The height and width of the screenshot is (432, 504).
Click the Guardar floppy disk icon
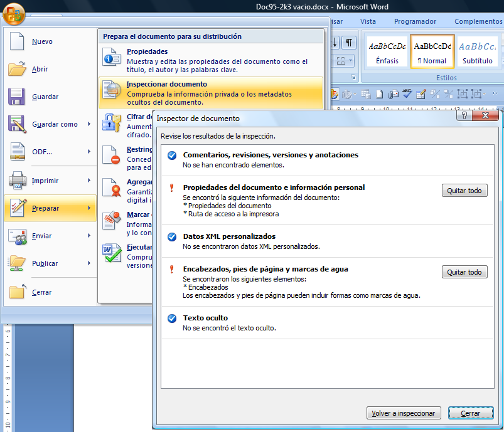point(16,97)
